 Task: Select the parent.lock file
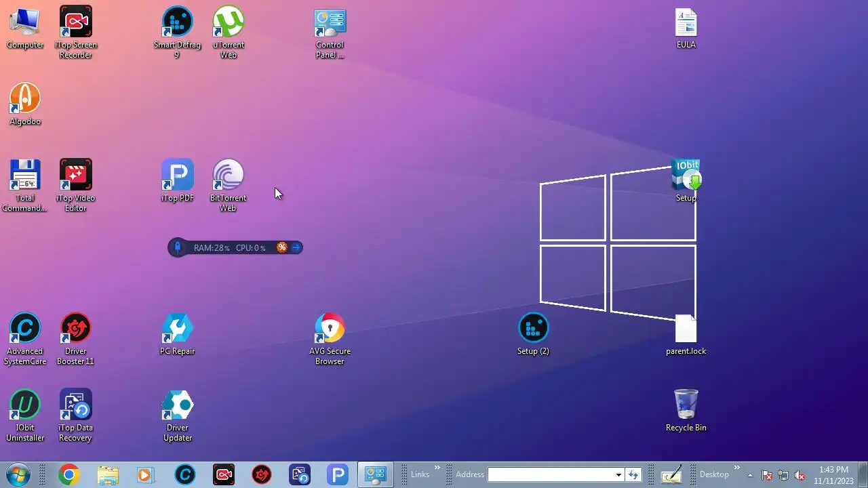pos(686,334)
